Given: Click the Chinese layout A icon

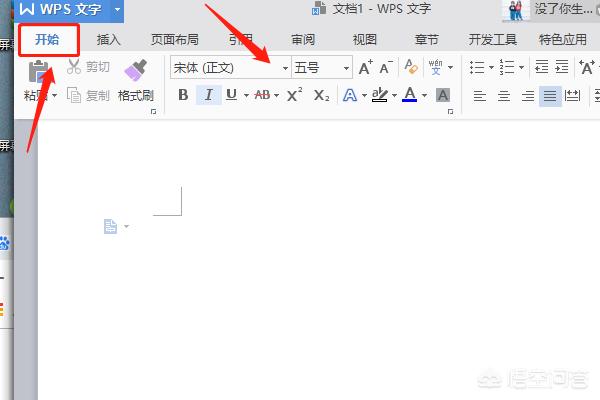Looking at the screenshot, I should [x=587, y=67].
